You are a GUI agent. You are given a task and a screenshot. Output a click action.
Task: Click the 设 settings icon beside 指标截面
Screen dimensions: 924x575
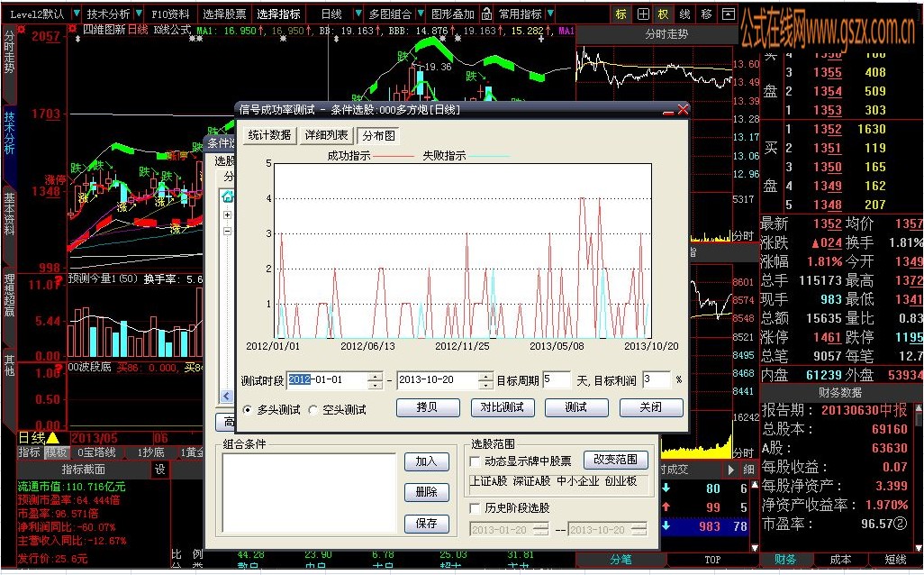click(160, 470)
